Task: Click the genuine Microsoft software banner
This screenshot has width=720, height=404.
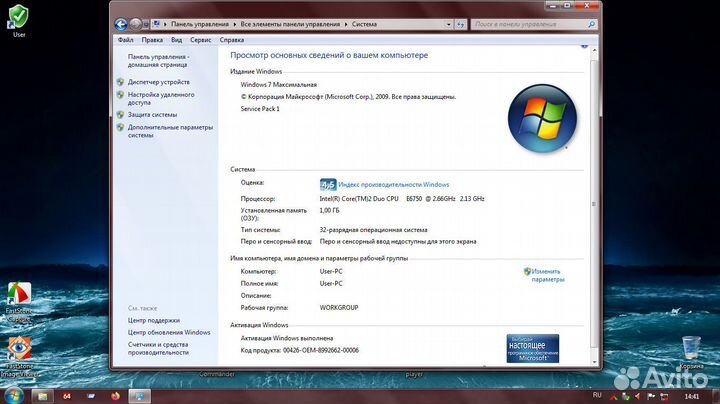Action: (533, 348)
